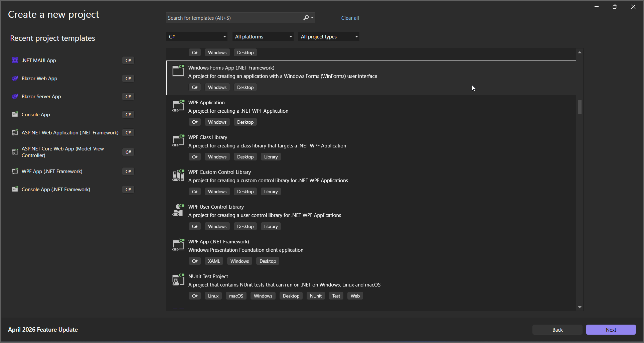Select the WPF User Control Library title
Viewport: 644px width, 343px height.
(216, 207)
